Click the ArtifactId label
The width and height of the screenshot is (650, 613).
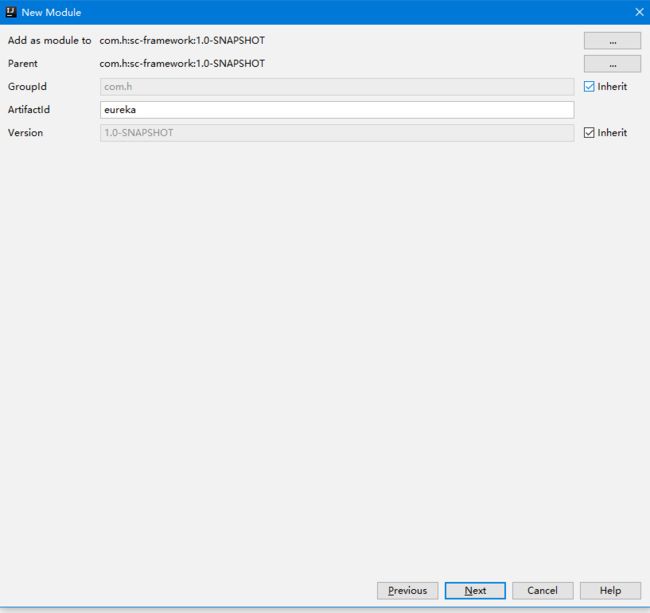29,109
